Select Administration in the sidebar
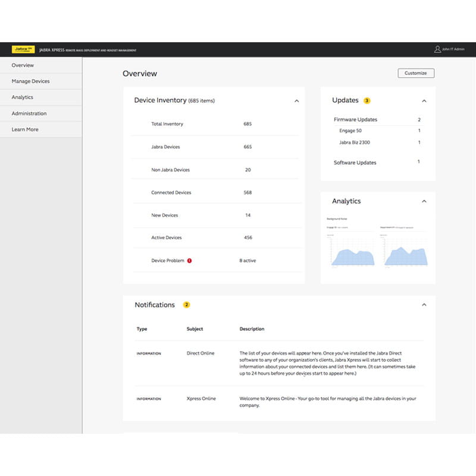 [29, 114]
